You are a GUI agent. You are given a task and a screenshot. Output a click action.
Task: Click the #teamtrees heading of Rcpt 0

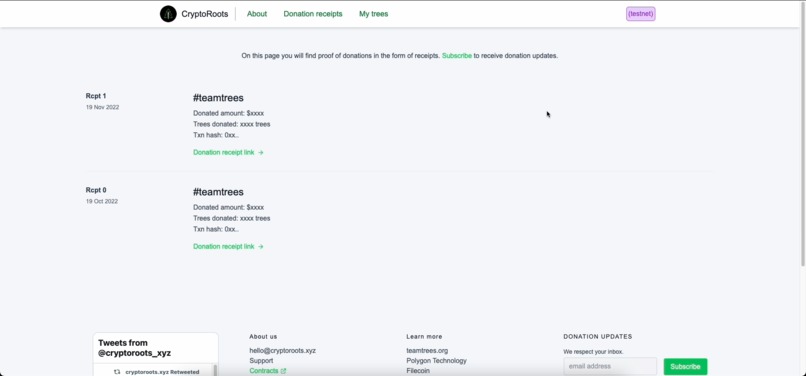point(218,192)
